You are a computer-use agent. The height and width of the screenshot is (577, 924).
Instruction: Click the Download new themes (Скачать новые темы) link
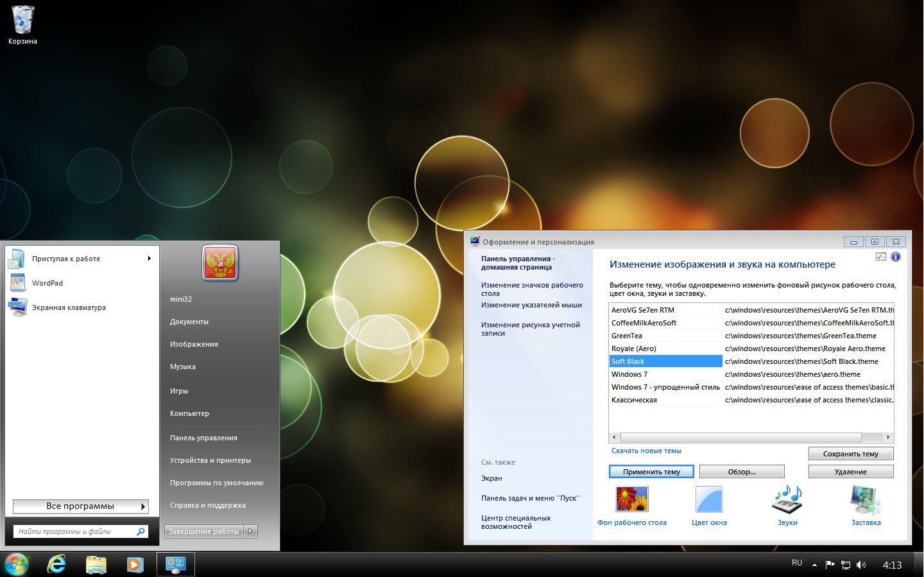click(646, 451)
